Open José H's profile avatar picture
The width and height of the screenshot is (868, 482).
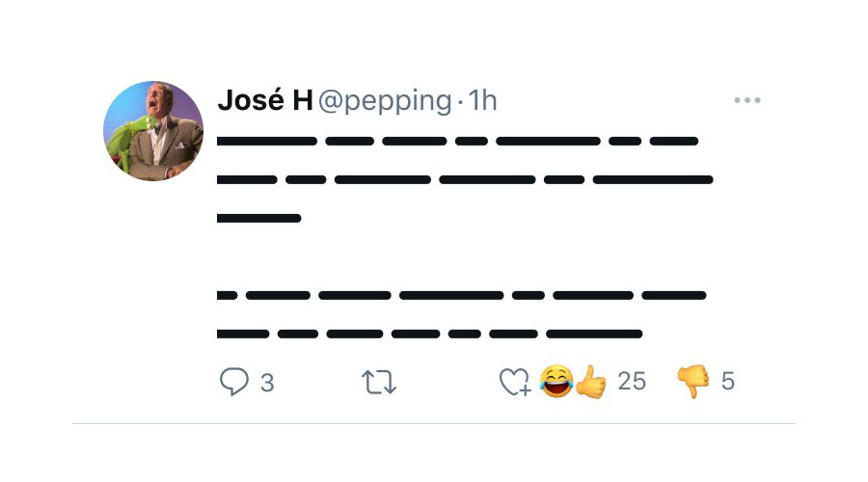click(153, 131)
